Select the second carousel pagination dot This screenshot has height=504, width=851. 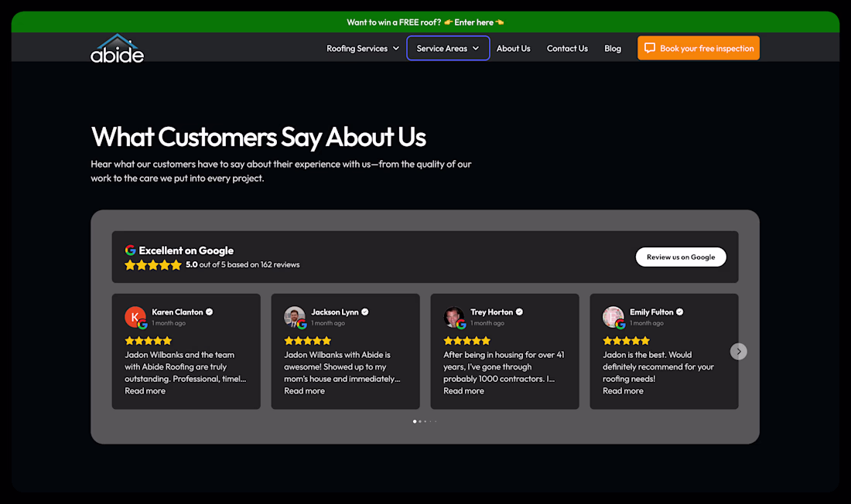coord(420,421)
